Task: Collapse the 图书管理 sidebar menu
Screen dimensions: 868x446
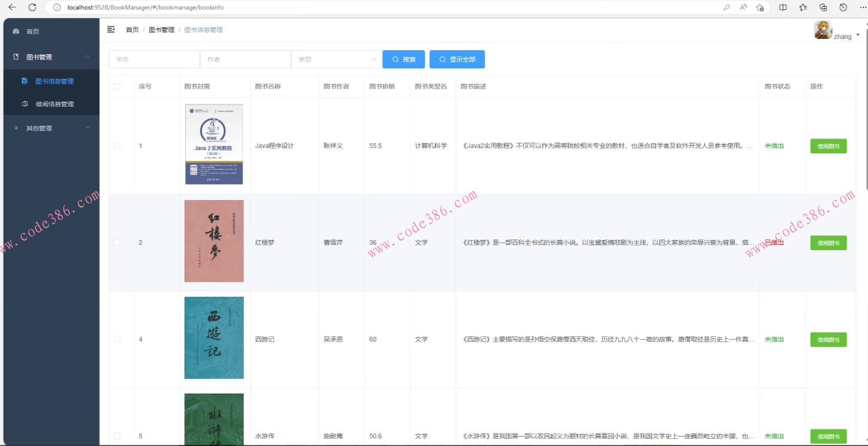Action: pos(50,57)
